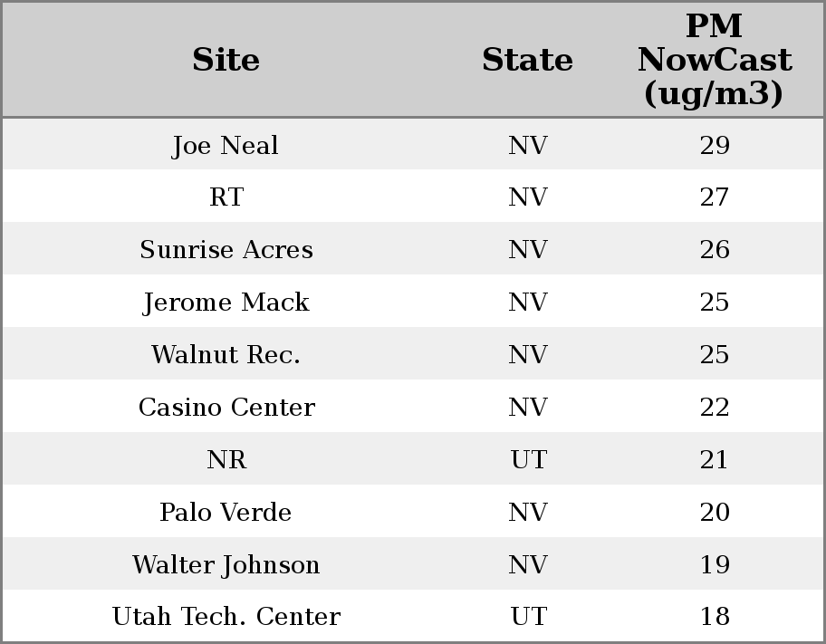Click the Site column header

[x=226, y=60]
